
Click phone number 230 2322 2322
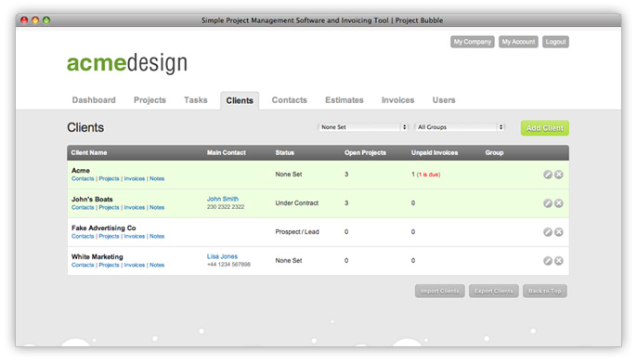tap(226, 207)
